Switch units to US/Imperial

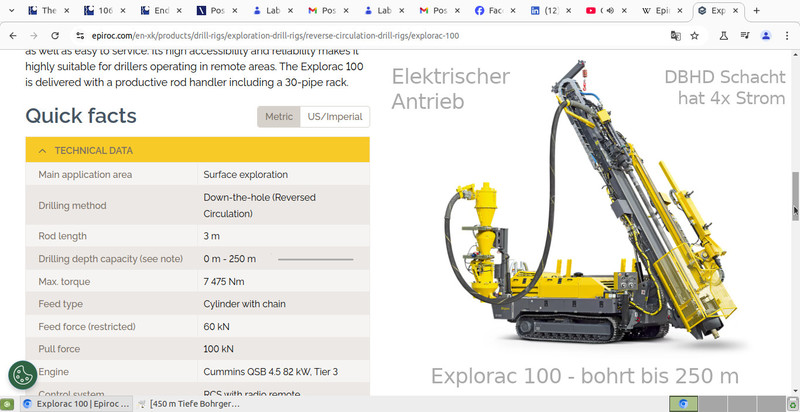[335, 117]
